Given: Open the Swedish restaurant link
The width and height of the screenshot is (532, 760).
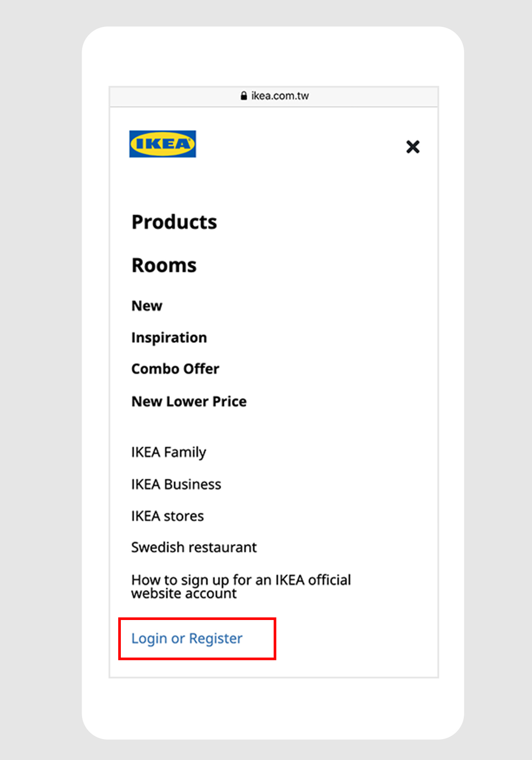Looking at the screenshot, I should click(194, 547).
